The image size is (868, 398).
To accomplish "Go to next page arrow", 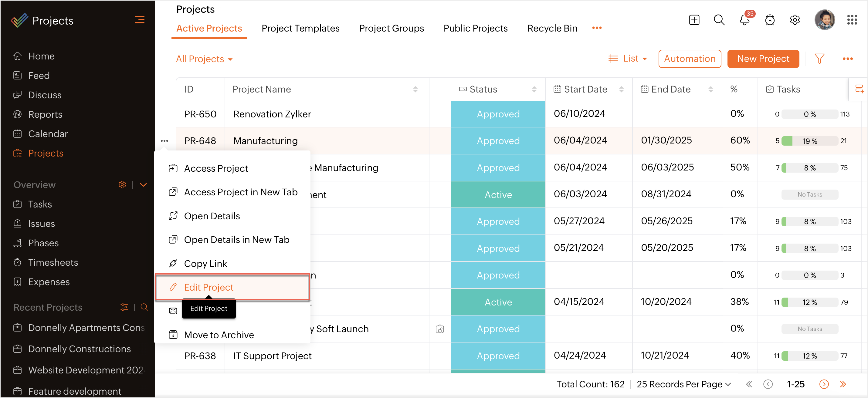I will (x=824, y=384).
